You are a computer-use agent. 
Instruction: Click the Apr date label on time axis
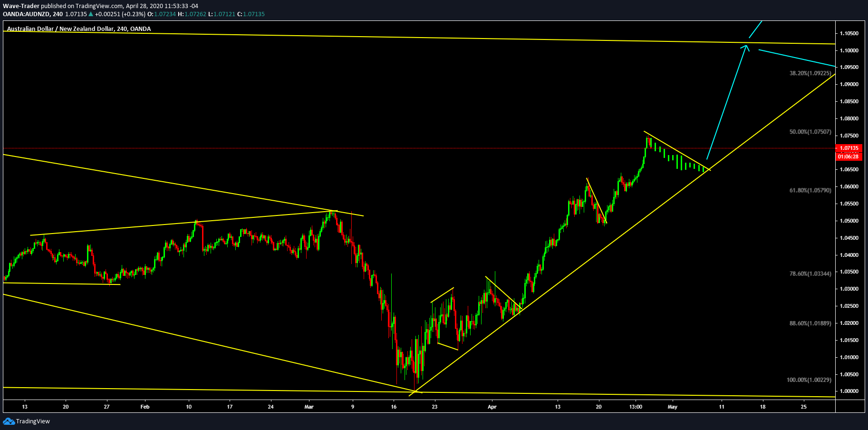click(492, 407)
